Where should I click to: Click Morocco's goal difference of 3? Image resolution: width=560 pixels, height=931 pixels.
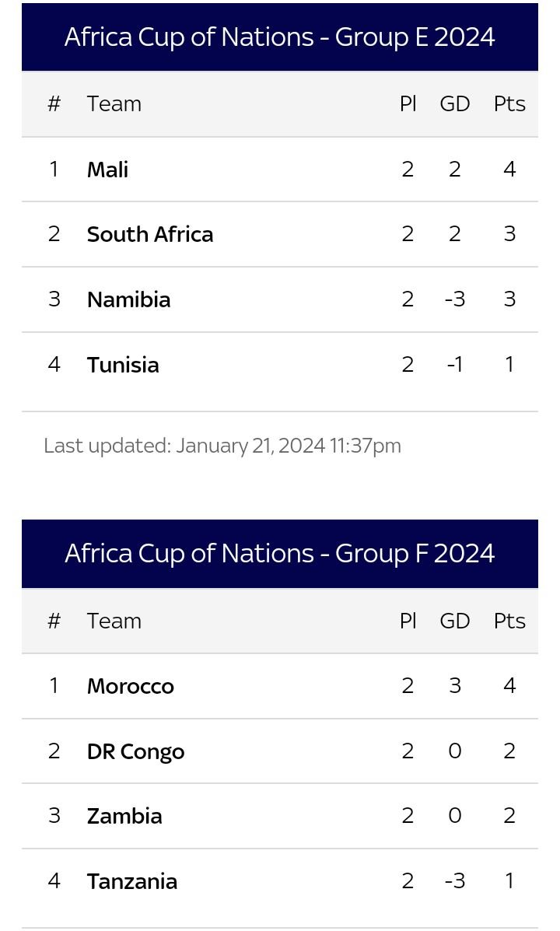(x=455, y=686)
